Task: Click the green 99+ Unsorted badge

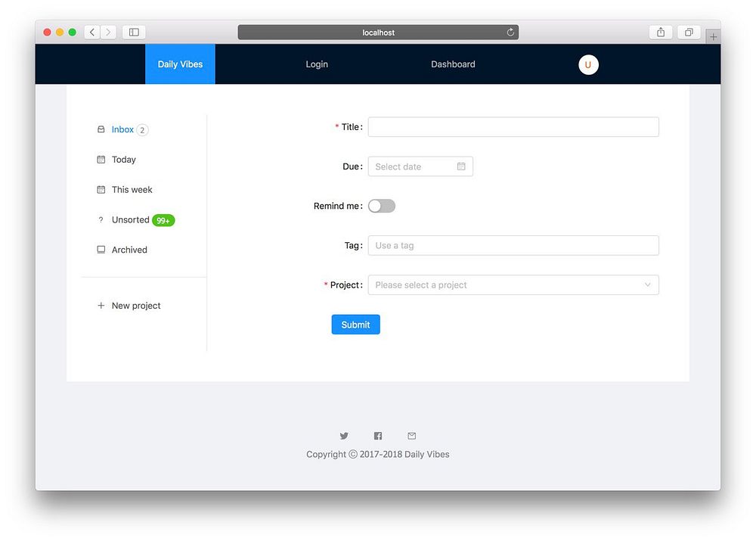Action: tap(163, 220)
